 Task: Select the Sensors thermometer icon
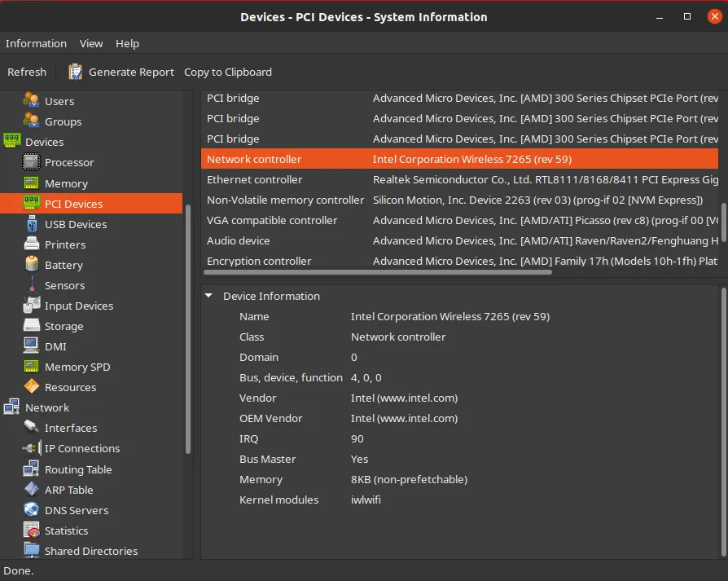pyautogui.click(x=31, y=285)
